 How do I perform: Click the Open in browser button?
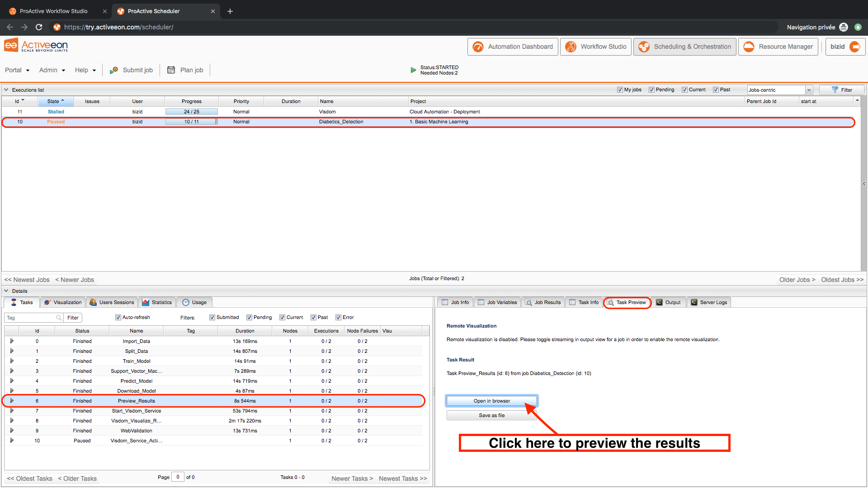point(492,401)
